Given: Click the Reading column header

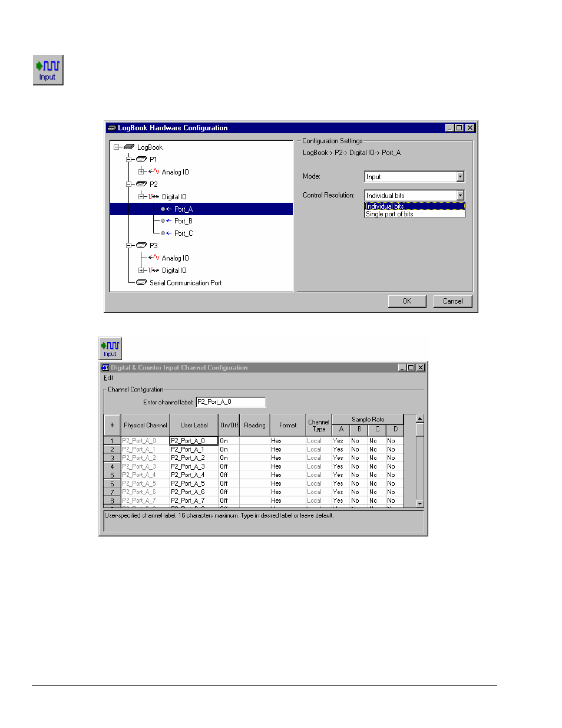Looking at the screenshot, I should pos(254,425).
